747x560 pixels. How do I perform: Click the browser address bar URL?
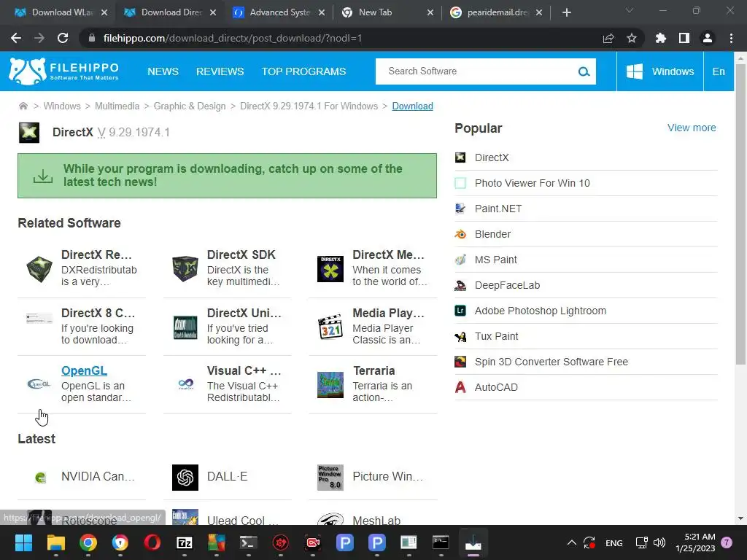tap(233, 38)
